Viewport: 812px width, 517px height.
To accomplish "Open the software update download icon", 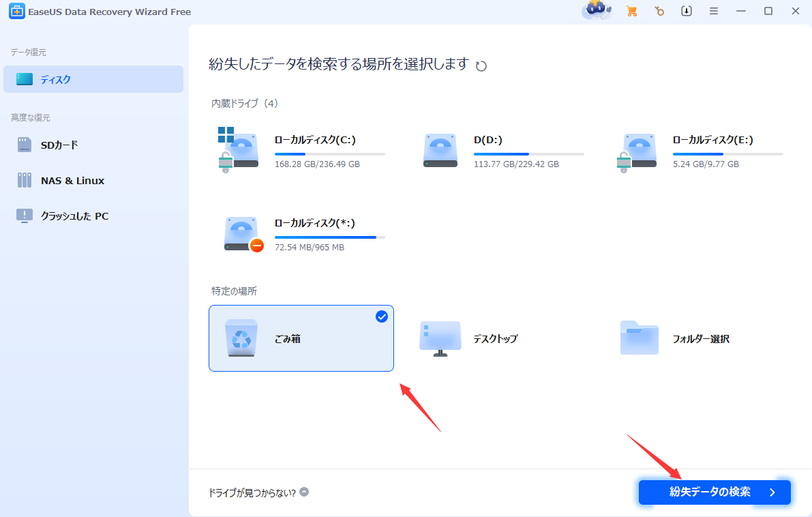I will click(687, 11).
